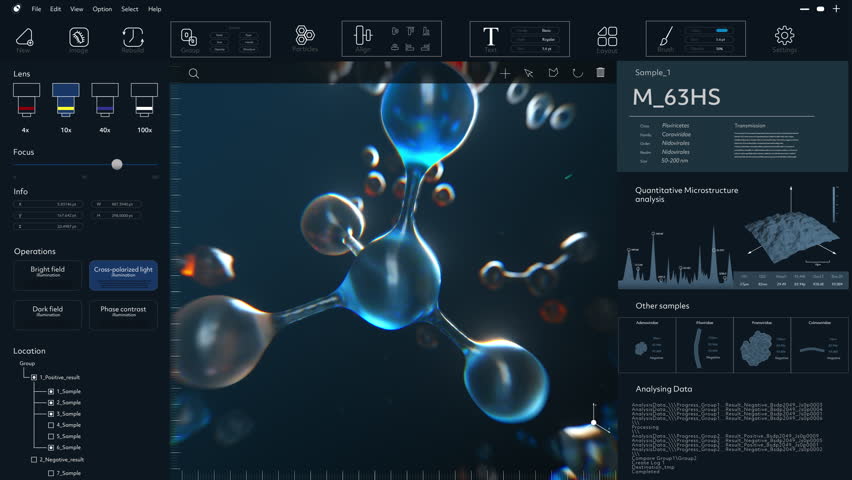Uncheck the 3_Sample checkbox

51,414
